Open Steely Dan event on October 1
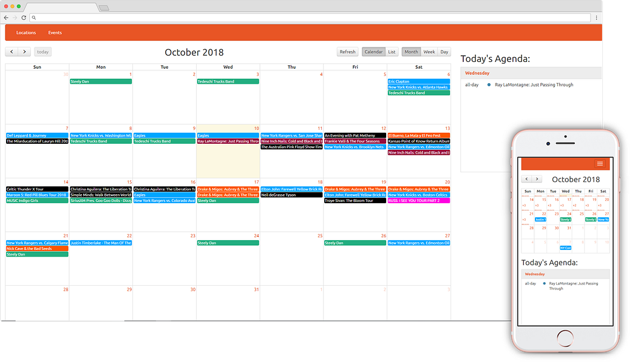Viewport: 632px width, 364px height. point(101,81)
